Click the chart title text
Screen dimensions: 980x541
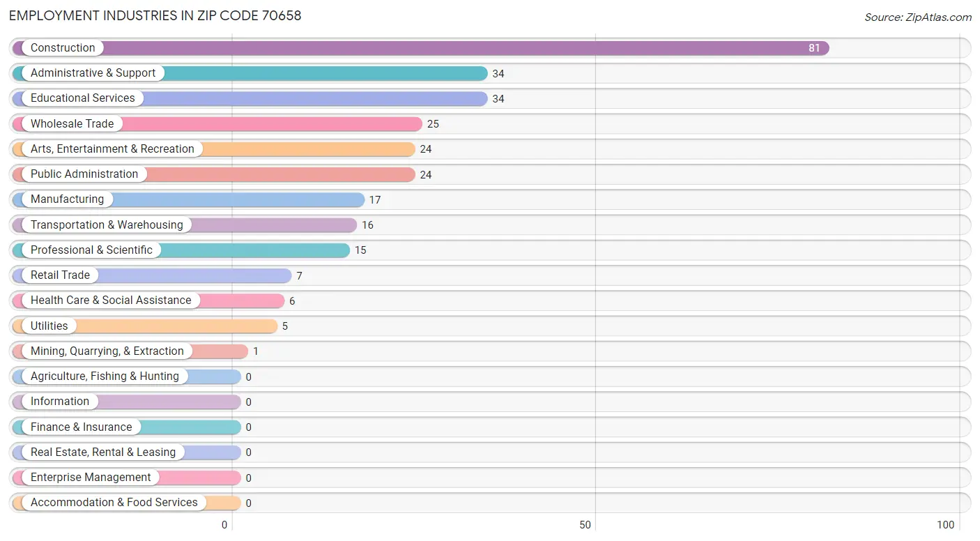click(155, 15)
